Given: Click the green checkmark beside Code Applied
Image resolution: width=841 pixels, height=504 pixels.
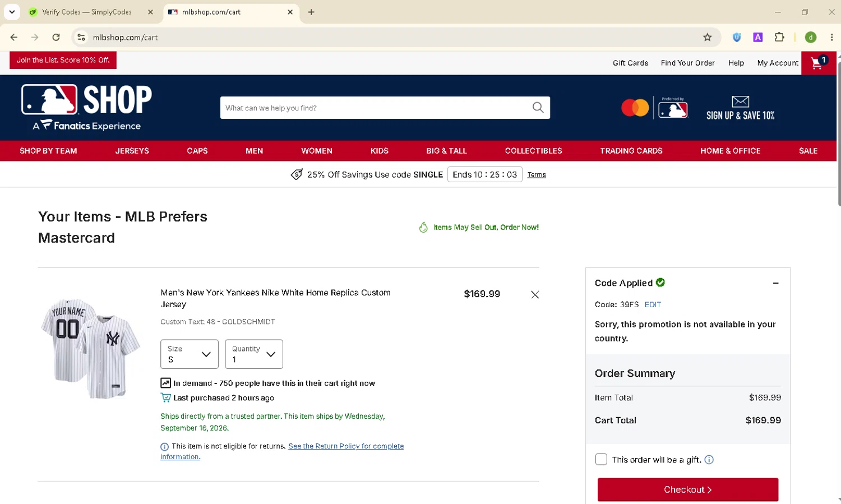Looking at the screenshot, I should point(660,283).
